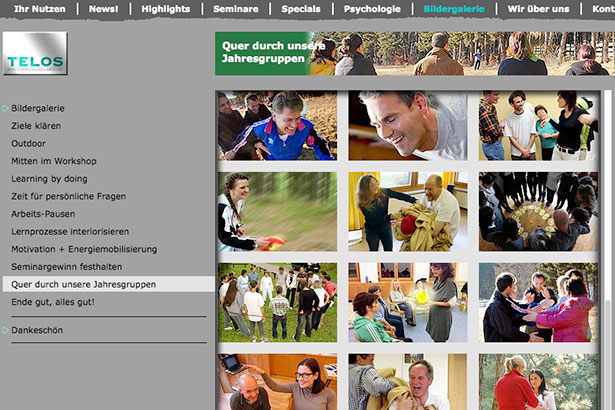Open thumbnail of group standing indoors talking

point(538,126)
